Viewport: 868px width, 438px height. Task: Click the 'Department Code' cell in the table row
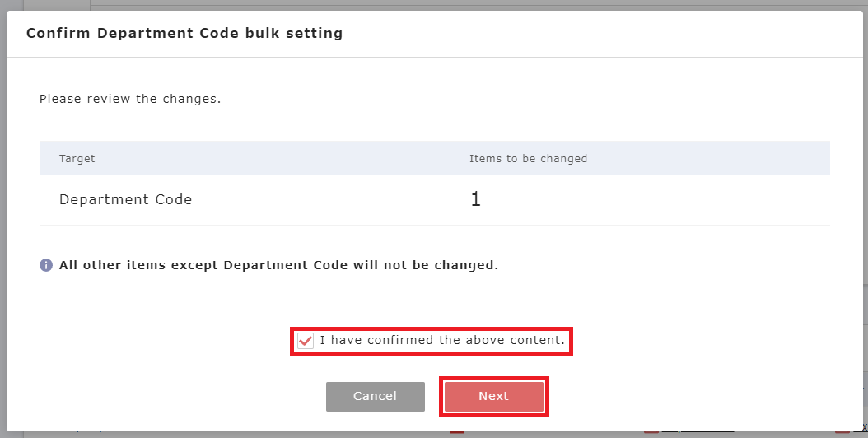click(x=125, y=199)
